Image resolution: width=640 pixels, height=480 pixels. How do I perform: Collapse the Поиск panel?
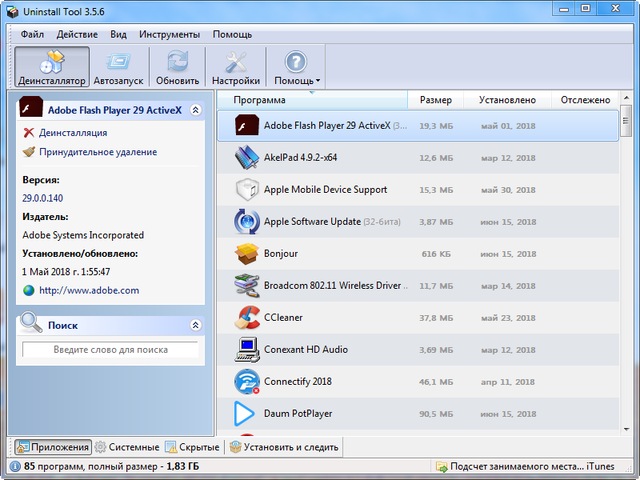[x=196, y=325]
